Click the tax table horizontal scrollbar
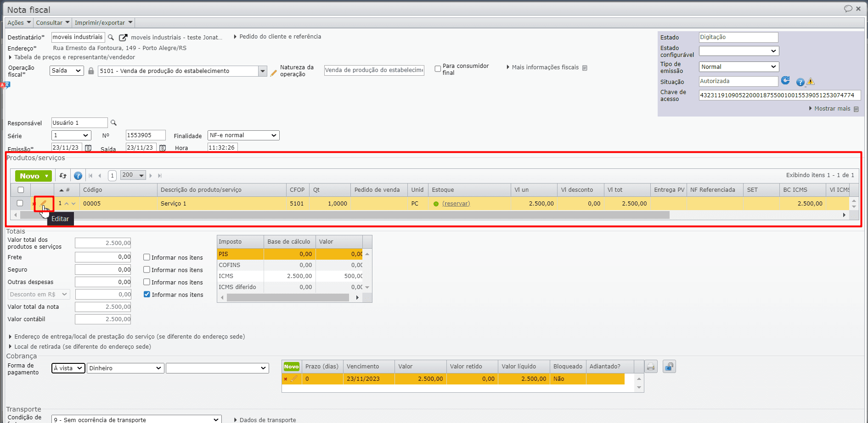Screen dimensions: 868x423 [x=288, y=298]
